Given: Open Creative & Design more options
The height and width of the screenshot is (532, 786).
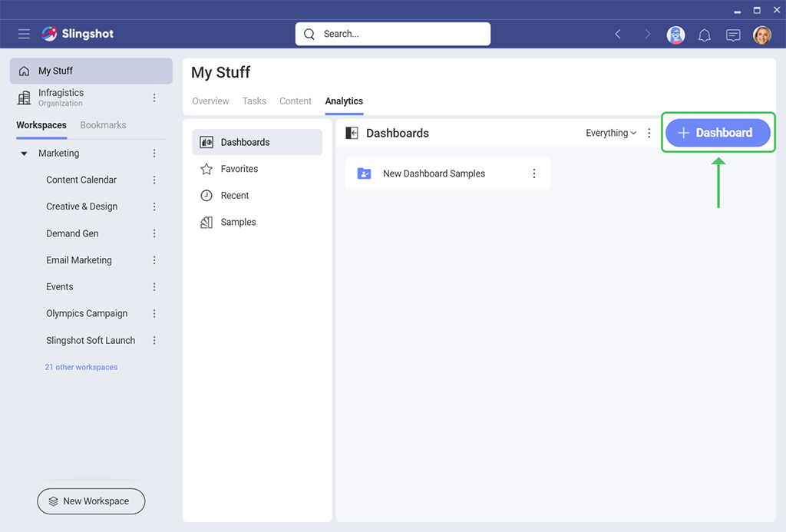Looking at the screenshot, I should click(x=154, y=207).
